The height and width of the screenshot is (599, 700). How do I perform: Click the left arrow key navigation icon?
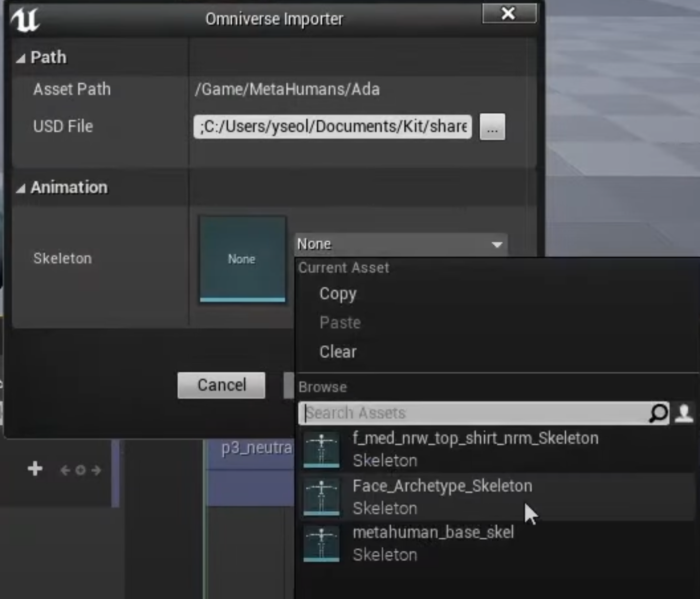click(65, 470)
